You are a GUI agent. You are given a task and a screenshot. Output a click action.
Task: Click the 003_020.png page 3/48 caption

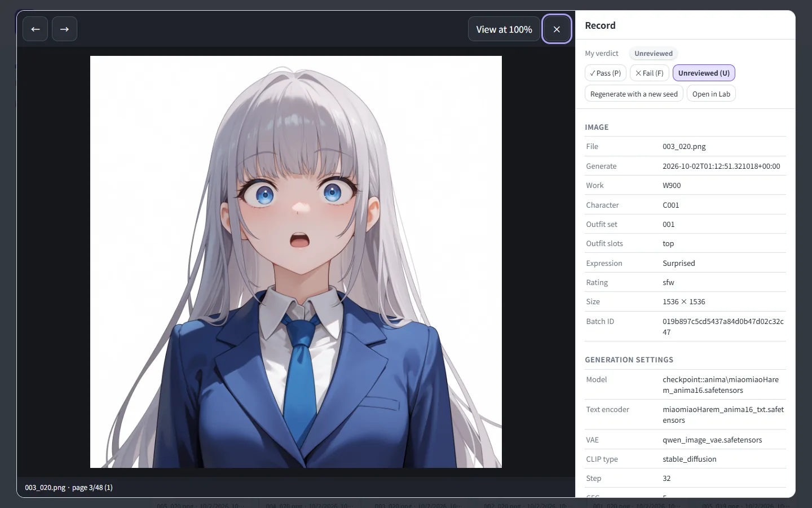tap(69, 487)
